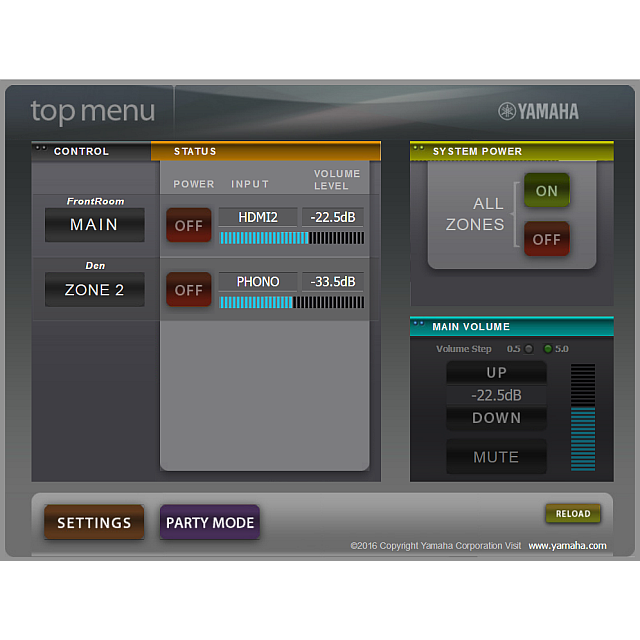Click the RELOAD button
Screen dimensions: 640x640
coord(573,514)
